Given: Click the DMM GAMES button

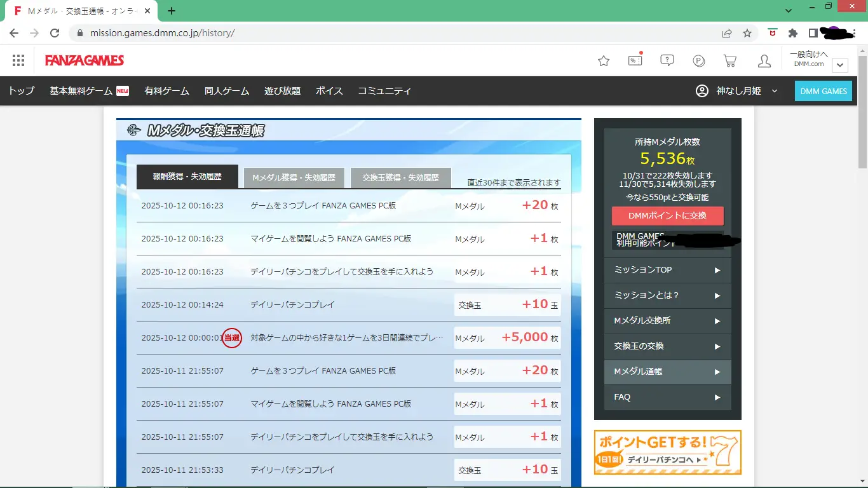Looking at the screenshot, I should [823, 91].
